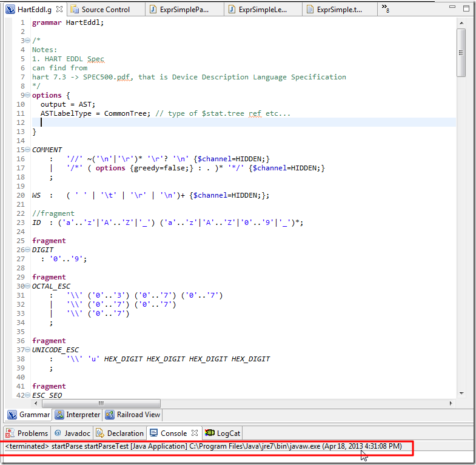Image resolution: width=476 pixels, height=465 pixels.
Task: Click 'Notes:' on line 4
Action: 45,50
